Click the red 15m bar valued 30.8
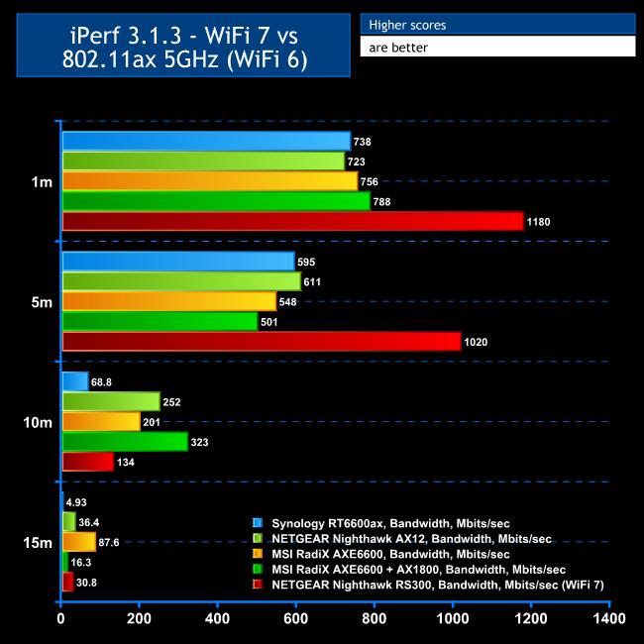This screenshot has width=644, height=644. coord(67,582)
